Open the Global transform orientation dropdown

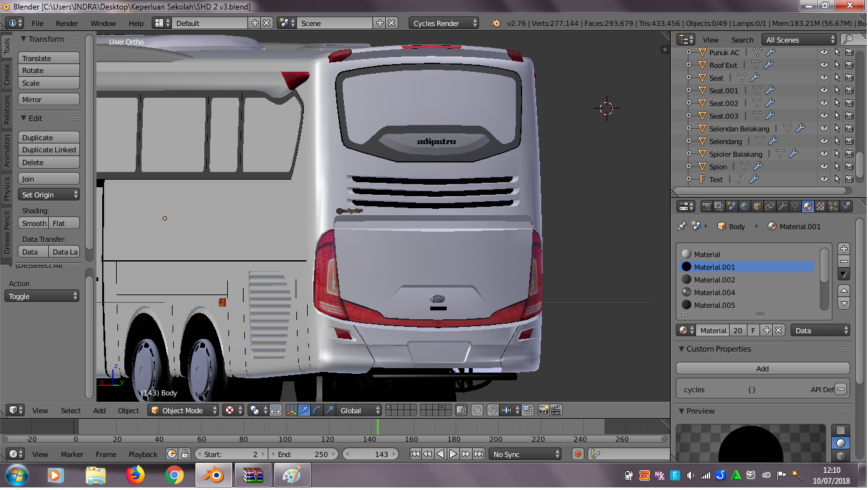(x=357, y=410)
